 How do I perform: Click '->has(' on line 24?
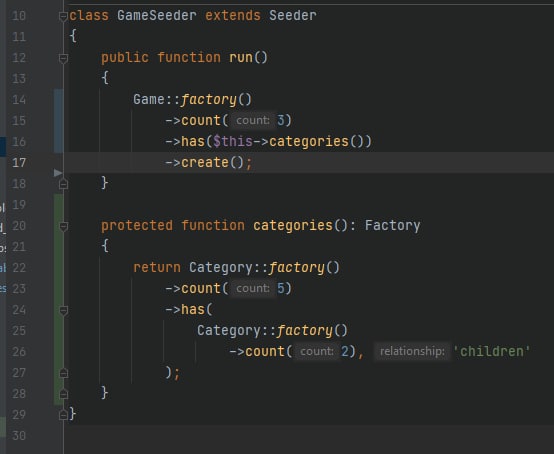coord(189,309)
